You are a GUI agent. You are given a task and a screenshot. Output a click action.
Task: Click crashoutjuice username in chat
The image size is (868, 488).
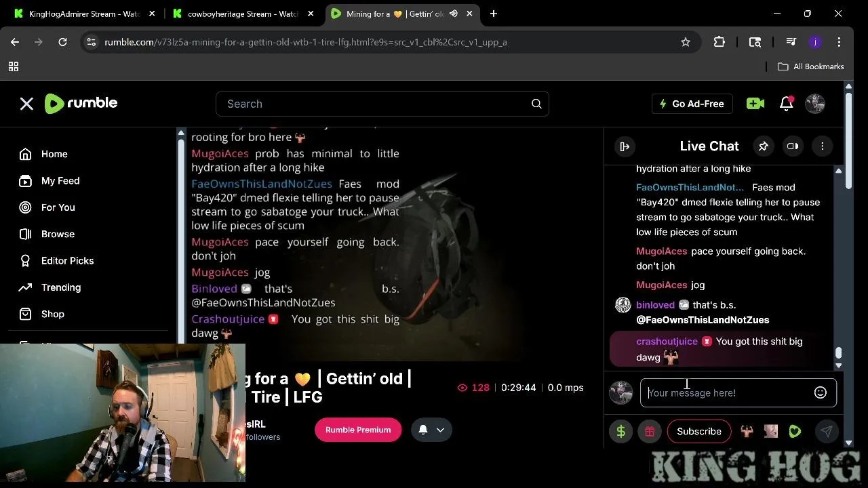pos(667,342)
